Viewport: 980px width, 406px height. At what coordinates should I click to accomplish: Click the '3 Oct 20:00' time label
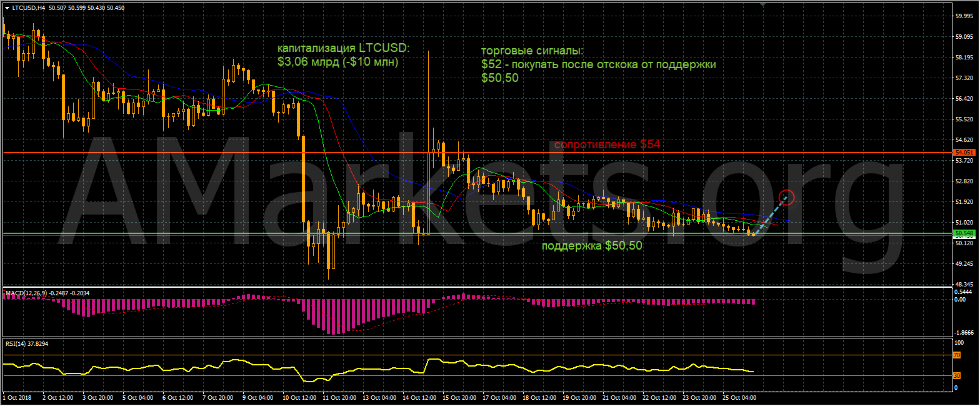click(x=99, y=397)
